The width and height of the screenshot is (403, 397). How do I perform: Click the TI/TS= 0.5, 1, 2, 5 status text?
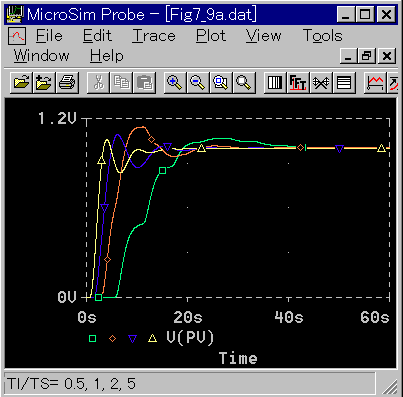point(71,384)
